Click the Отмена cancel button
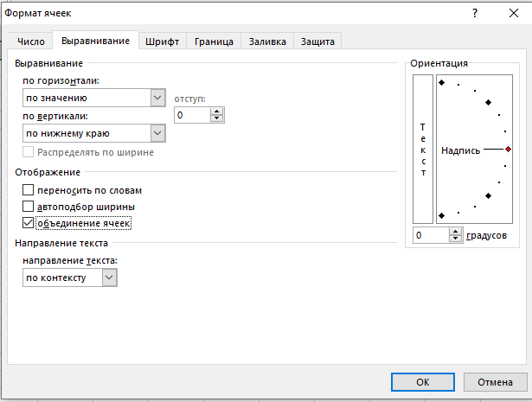 (x=495, y=382)
